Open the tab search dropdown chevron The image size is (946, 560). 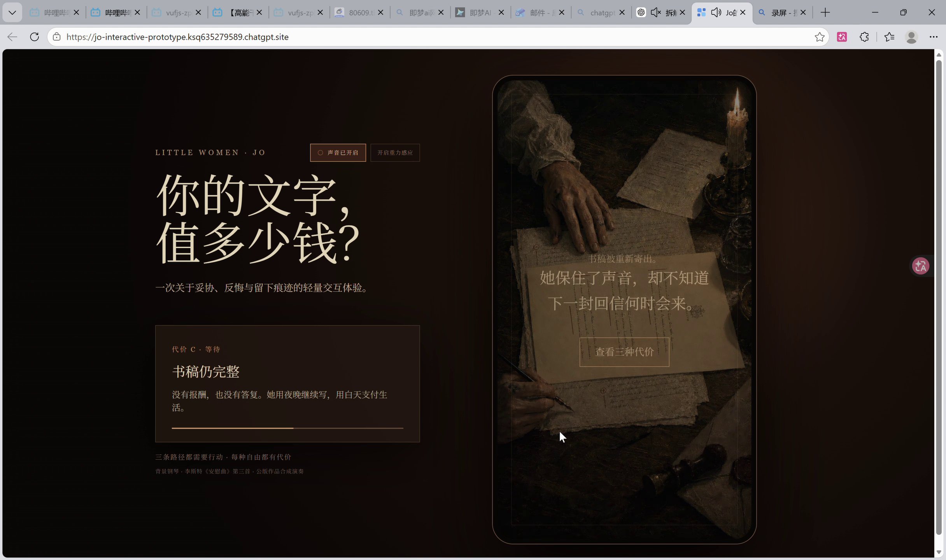click(x=12, y=12)
